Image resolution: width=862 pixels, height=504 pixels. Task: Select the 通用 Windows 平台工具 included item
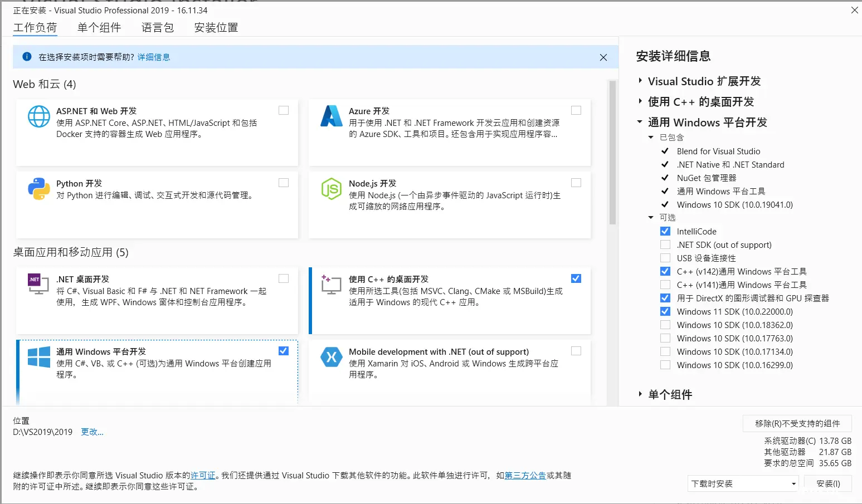(721, 191)
